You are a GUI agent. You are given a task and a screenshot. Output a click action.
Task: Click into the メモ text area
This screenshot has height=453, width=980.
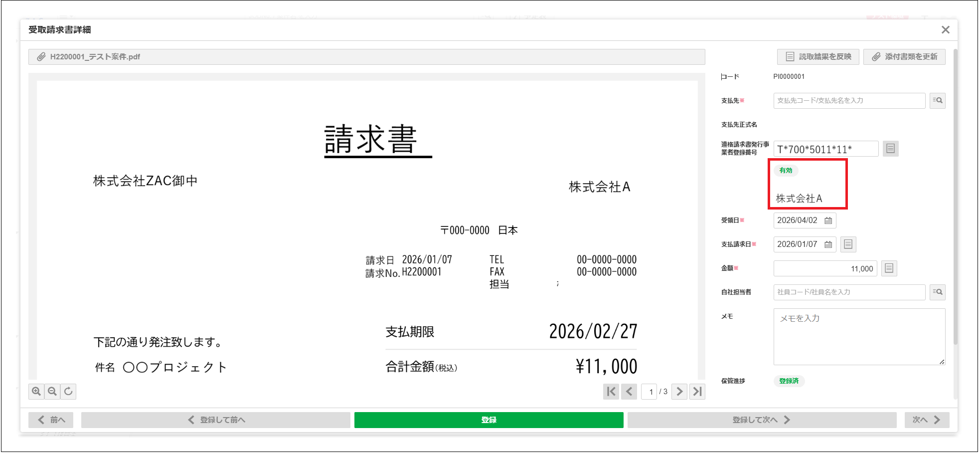(x=859, y=337)
